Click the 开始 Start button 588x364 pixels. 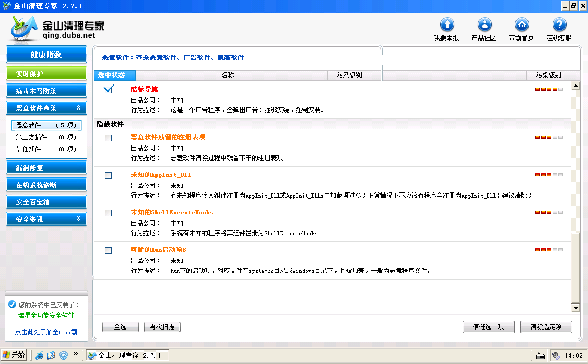click(x=14, y=355)
